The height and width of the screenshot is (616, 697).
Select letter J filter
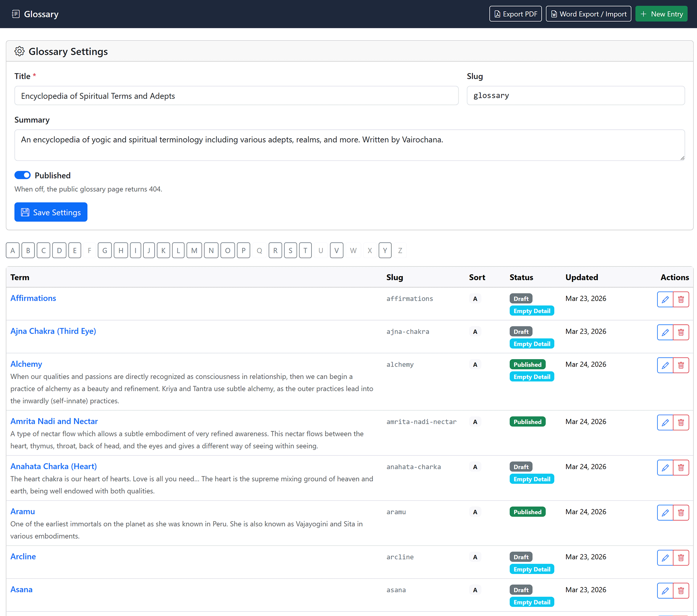[149, 251]
